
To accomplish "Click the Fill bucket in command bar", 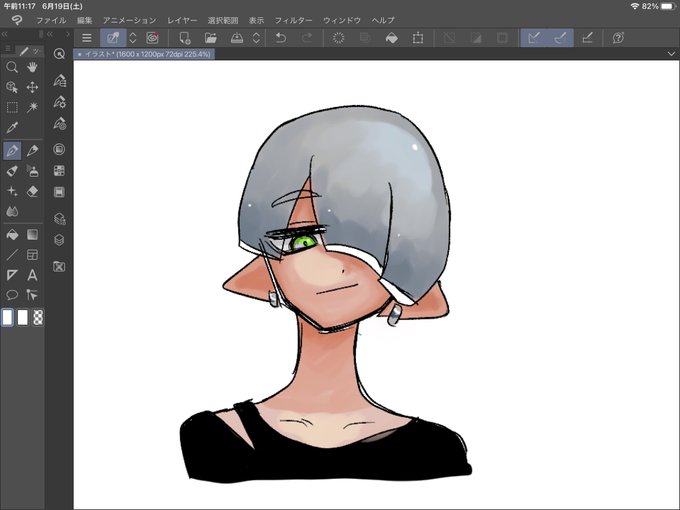I will point(392,38).
